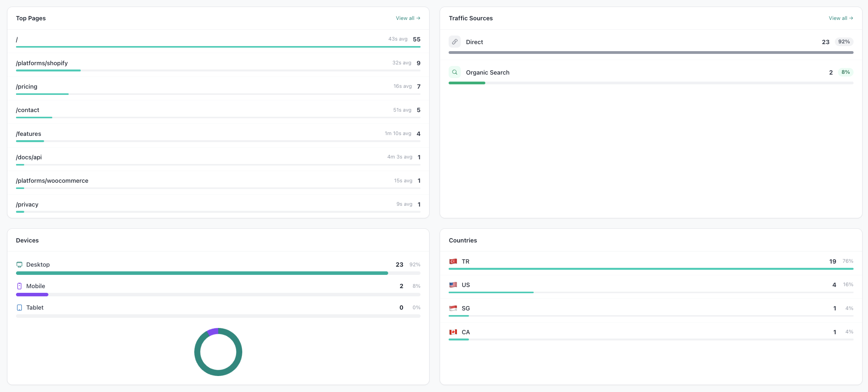868x392 pixels.
Task: Open View all in Top Pages
Action: click(x=408, y=18)
